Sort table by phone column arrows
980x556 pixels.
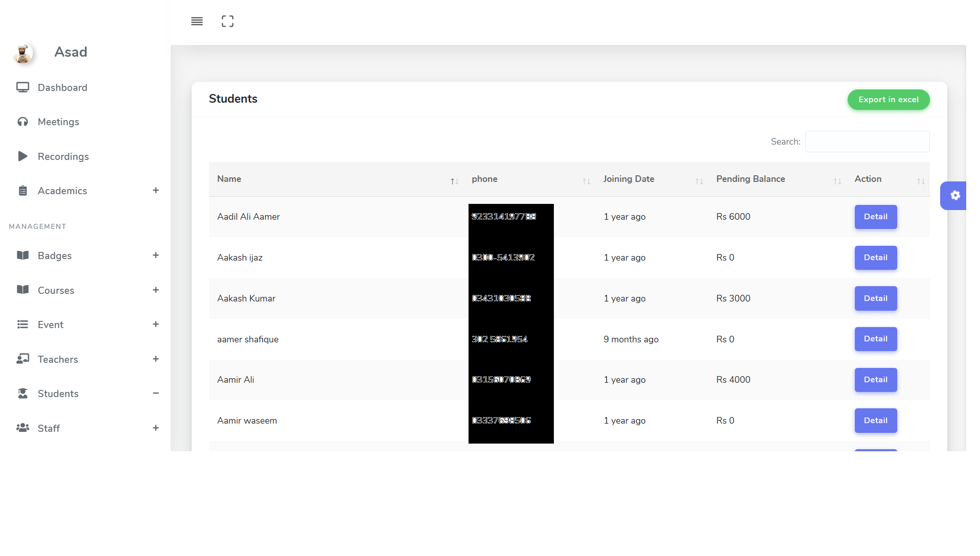click(587, 181)
